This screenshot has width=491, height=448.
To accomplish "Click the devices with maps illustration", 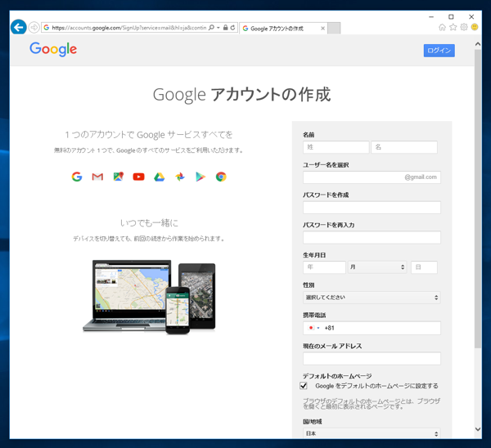I will [149, 297].
